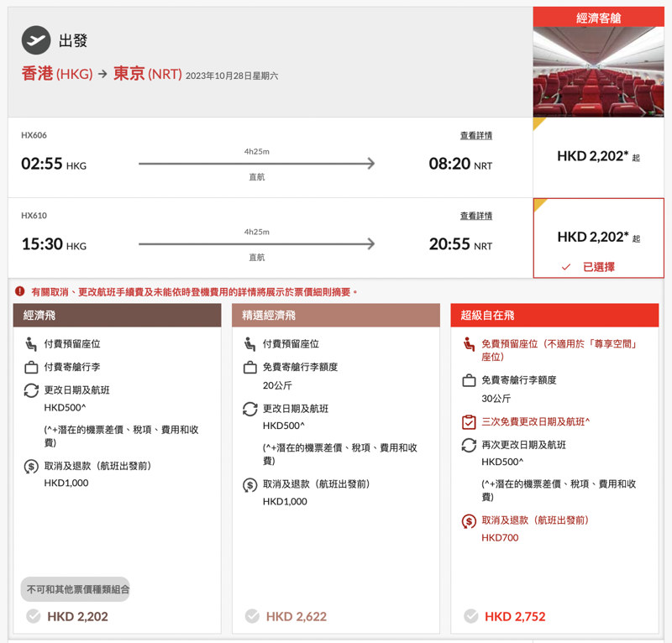
Task: Click the economy cabin photo thumbnail
Action: (x=598, y=72)
